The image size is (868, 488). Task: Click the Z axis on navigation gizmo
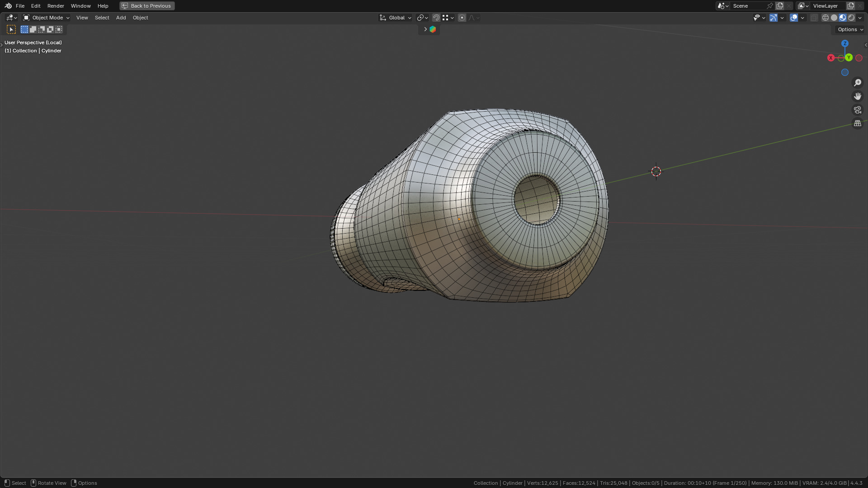[845, 43]
